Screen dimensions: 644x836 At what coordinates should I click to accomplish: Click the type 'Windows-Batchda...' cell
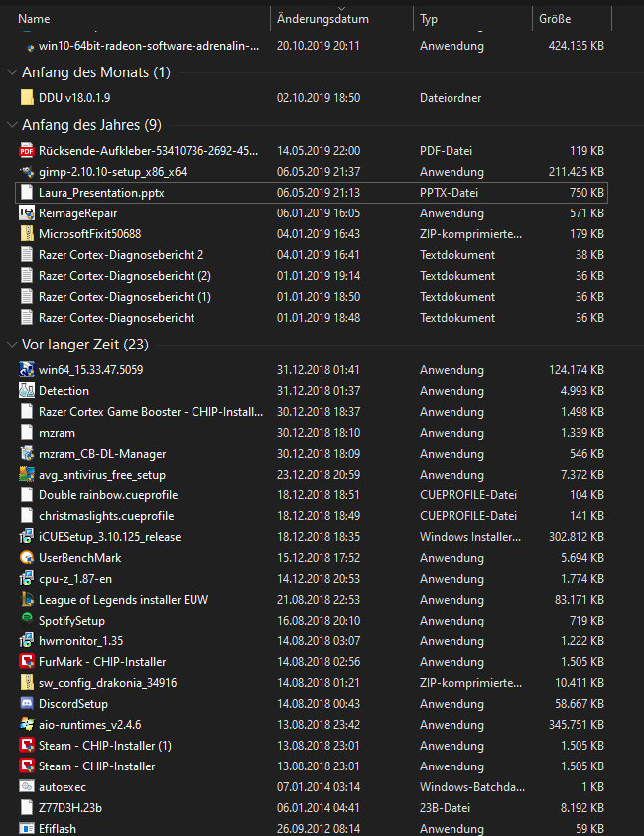[472, 787]
